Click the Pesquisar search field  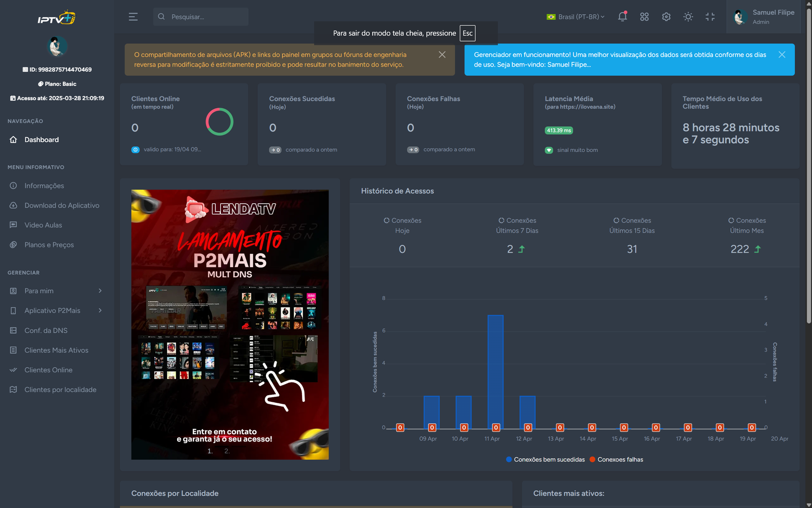click(201, 17)
